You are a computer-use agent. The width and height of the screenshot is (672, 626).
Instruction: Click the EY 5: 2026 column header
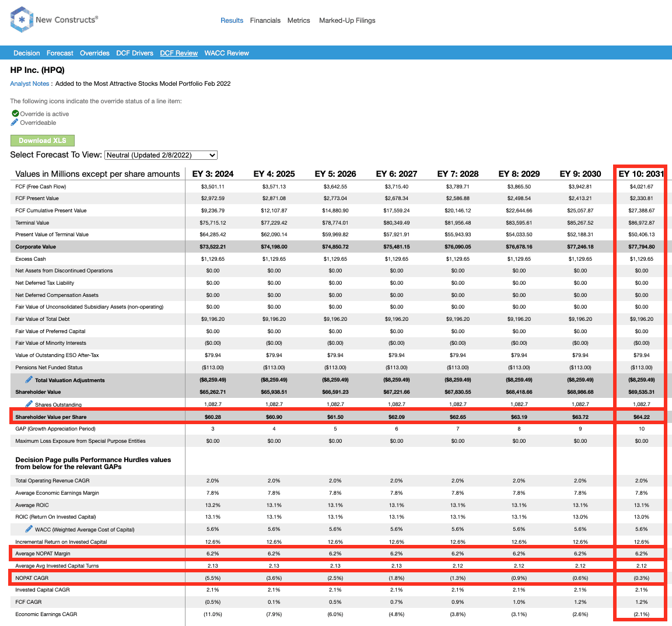(x=335, y=174)
